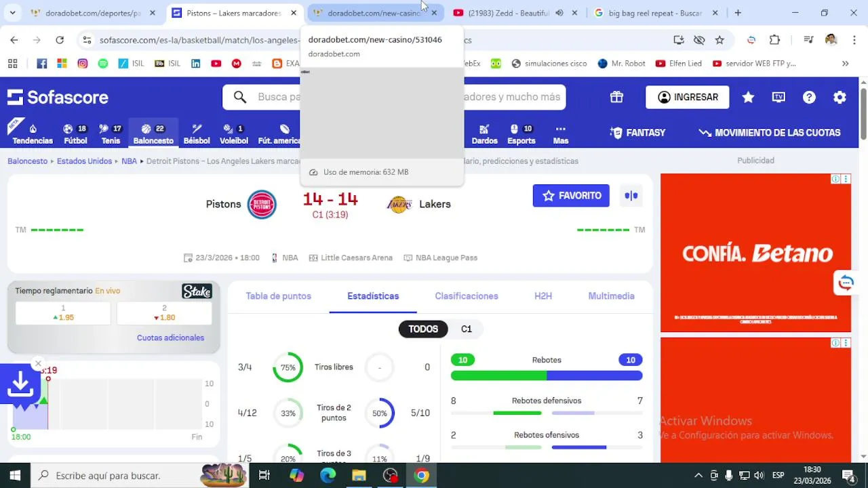Select the Esports sport category
868x488 pixels.
pyautogui.click(x=521, y=134)
